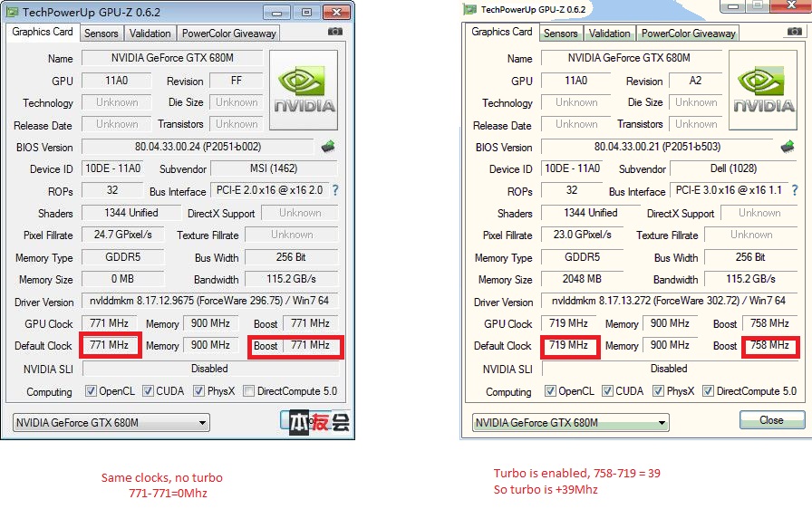The width and height of the screenshot is (812, 509).
Task: Click Bus Interface field PCI-E 2.0 x16
Action: [270, 190]
